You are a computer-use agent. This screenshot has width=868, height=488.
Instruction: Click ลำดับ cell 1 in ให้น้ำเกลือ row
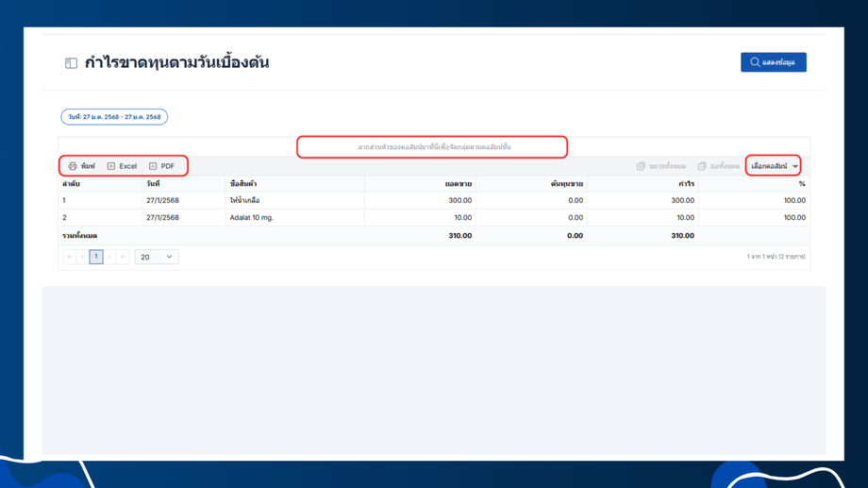tap(100, 200)
